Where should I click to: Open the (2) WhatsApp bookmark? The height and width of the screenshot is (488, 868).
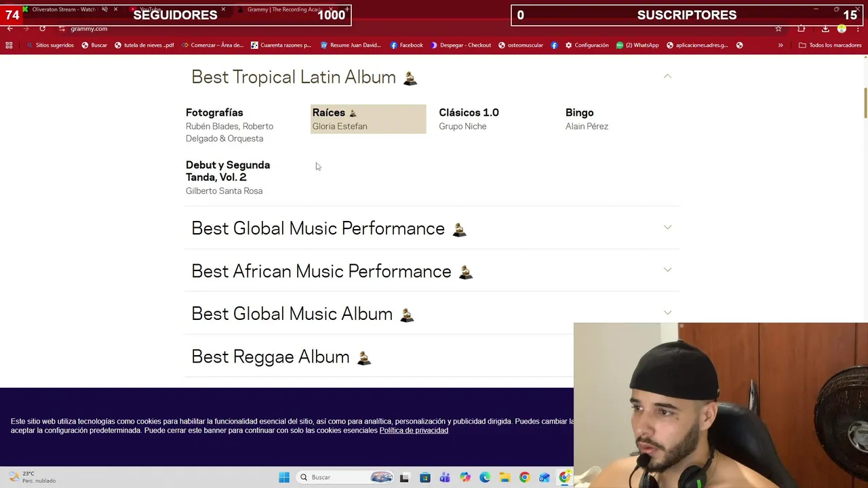tap(637, 45)
